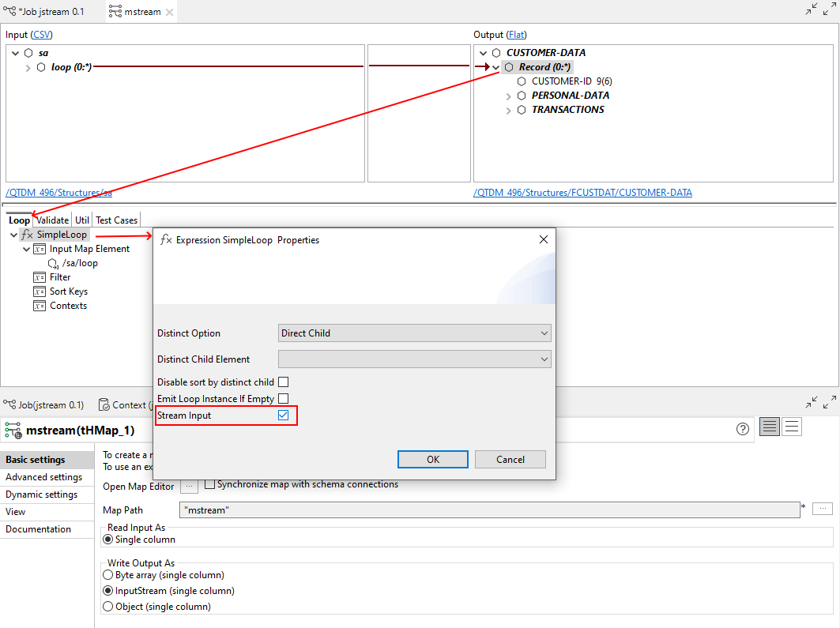
Task: Click the Input Map Element icon
Action: click(38, 248)
